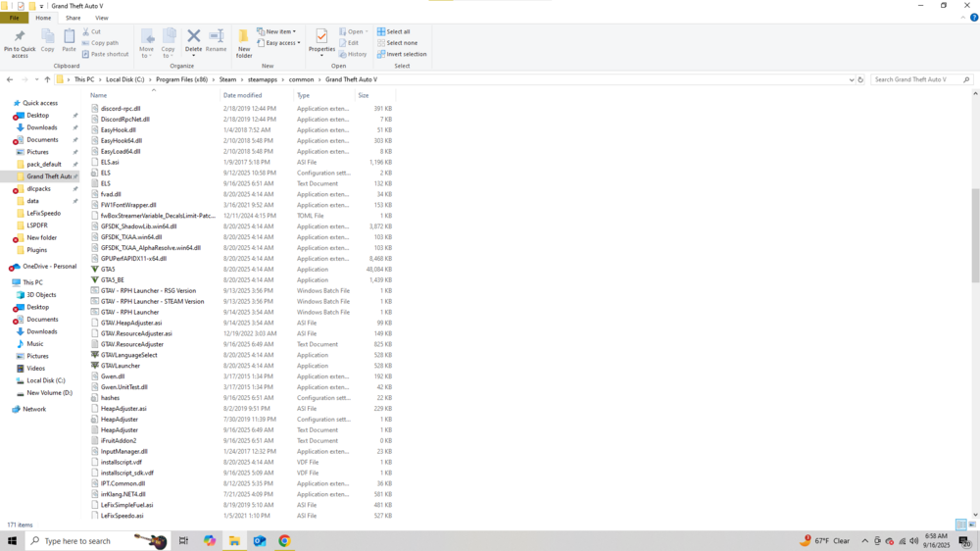980x551 pixels.
Task: Click Paste shortcut in the ribbon
Action: tap(105, 54)
